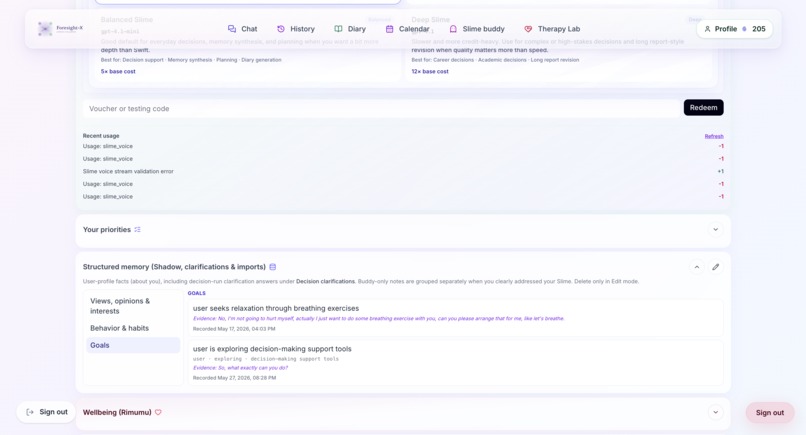Click the GOALS section heading
The height and width of the screenshot is (435, 806).
tap(196, 293)
